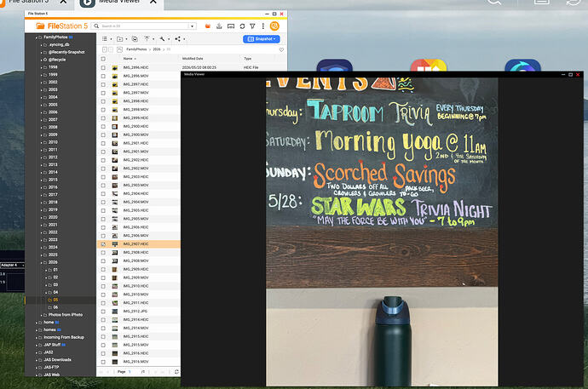Open Photos from iPhoto folder
The width and height of the screenshot is (588, 389).
pos(66,315)
